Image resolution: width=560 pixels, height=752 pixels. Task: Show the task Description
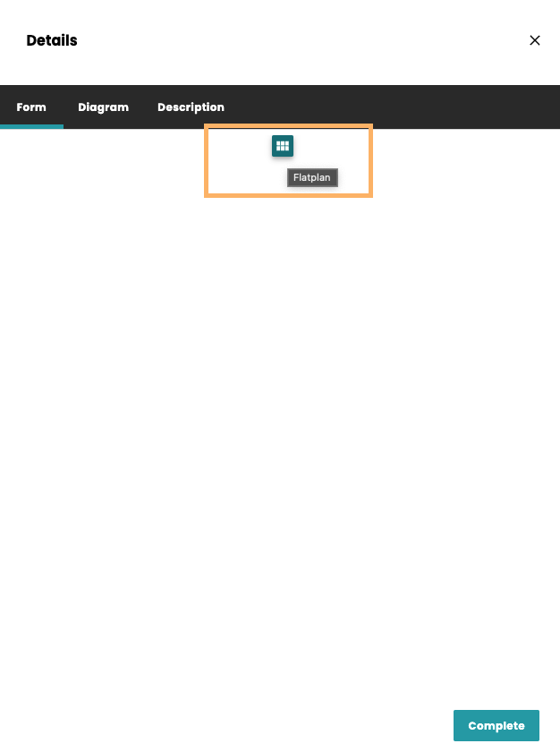coord(191,107)
